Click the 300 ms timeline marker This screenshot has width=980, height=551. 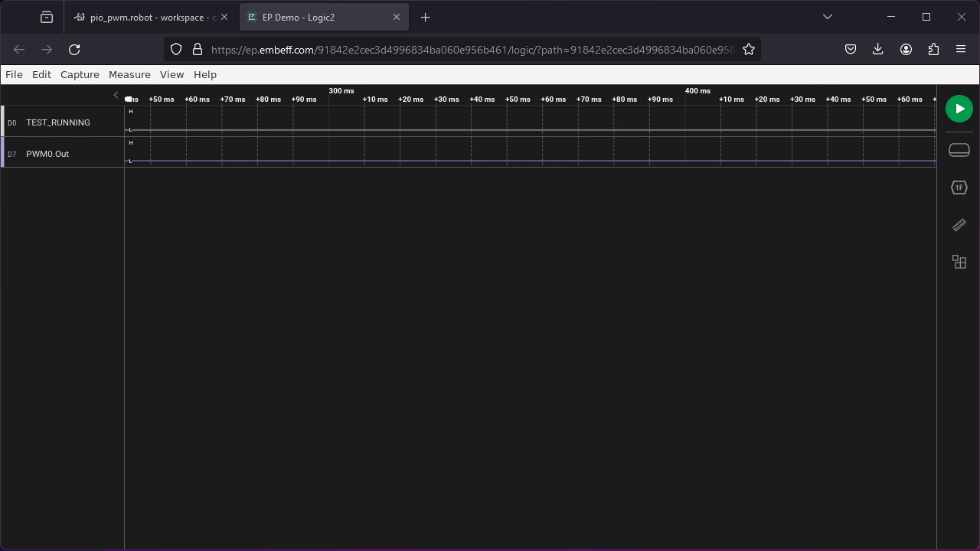click(x=341, y=91)
